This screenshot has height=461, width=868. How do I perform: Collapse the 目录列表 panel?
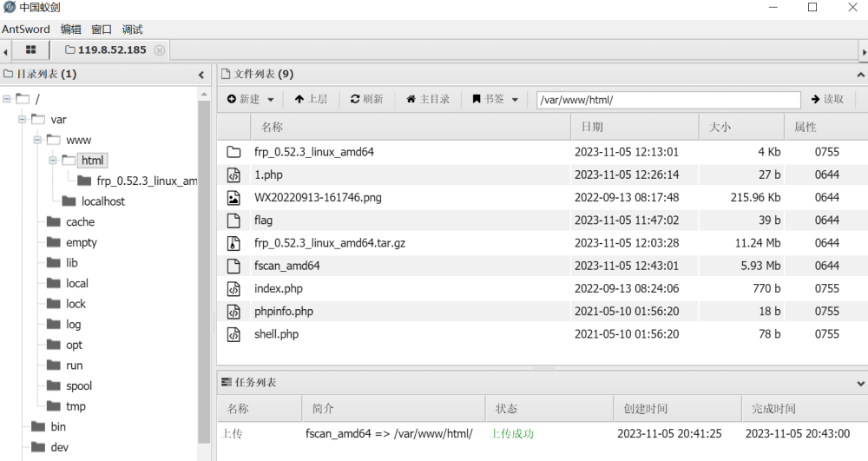click(x=201, y=75)
